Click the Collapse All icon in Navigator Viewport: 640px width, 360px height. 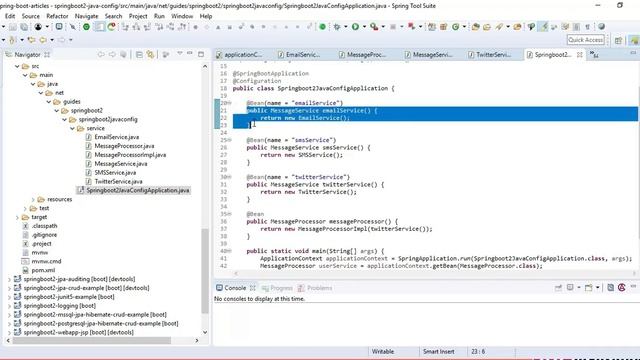(x=139, y=55)
